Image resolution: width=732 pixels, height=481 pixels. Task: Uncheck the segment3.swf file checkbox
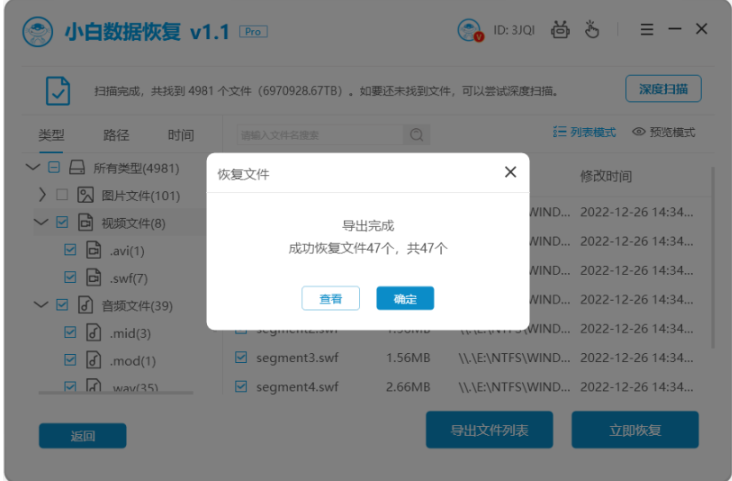241,357
